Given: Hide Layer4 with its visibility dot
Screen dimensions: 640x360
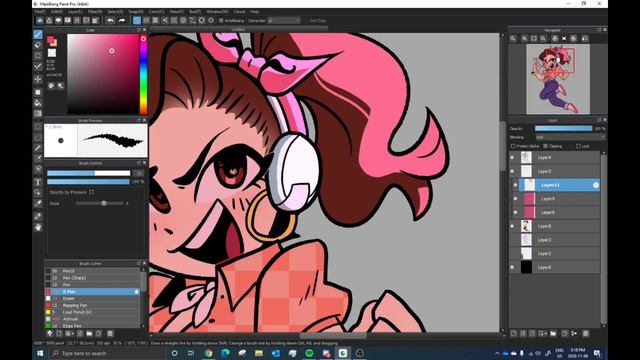Looking at the screenshot, I should [512, 158].
